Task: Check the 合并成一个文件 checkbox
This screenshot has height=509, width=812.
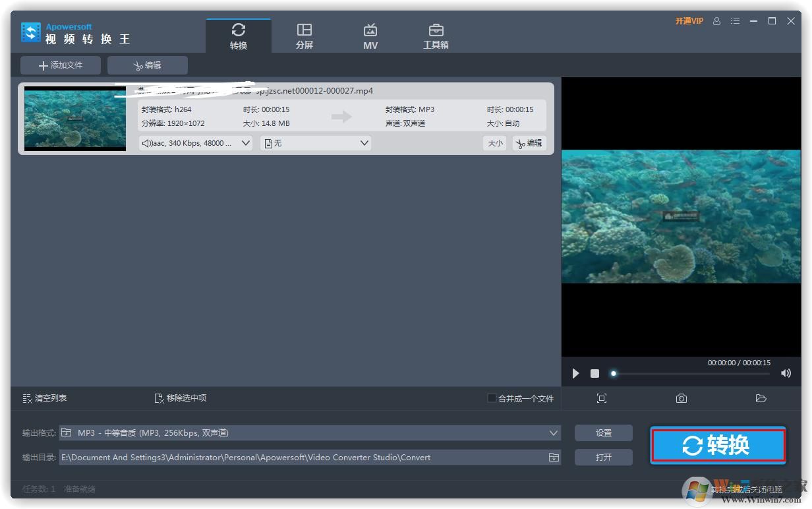Action: pyautogui.click(x=492, y=398)
